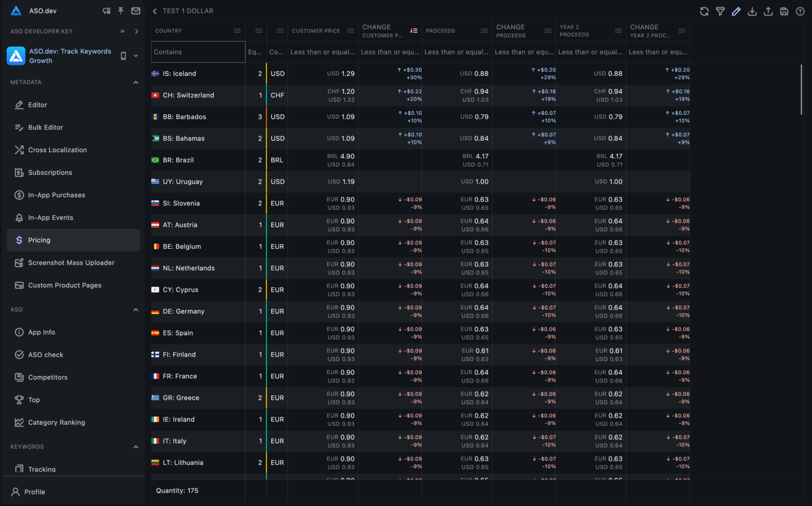Save pricing changes with the save icon
This screenshot has width=812, height=506.
[784, 11]
